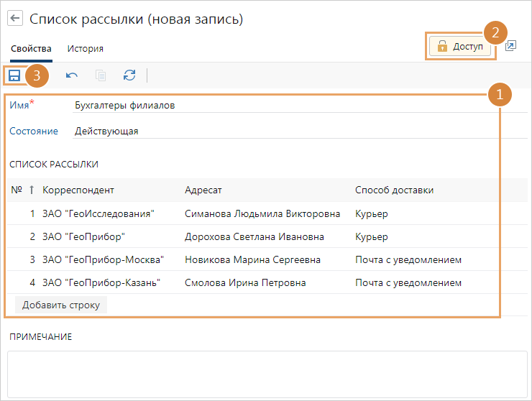Click the back arrow icon
532x401 pixels.
(x=15, y=19)
